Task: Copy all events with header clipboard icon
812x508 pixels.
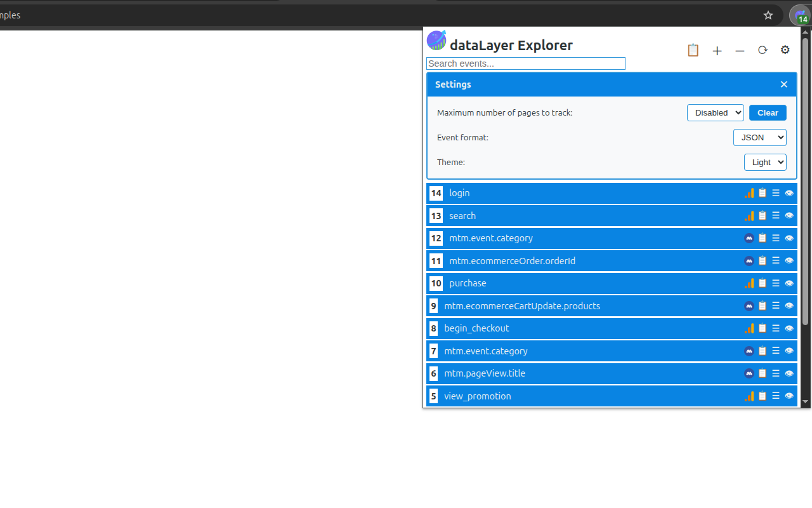Action: [x=693, y=50]
